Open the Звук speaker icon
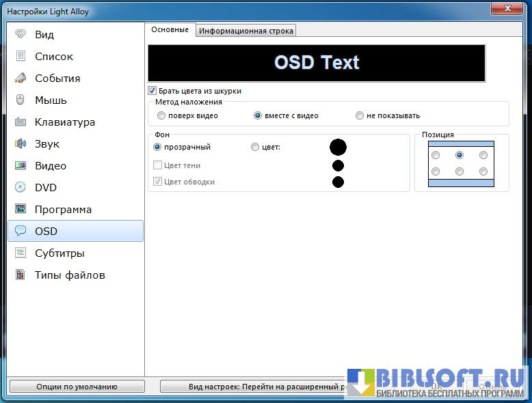This screenshot has height=403, width=532. 21,143
